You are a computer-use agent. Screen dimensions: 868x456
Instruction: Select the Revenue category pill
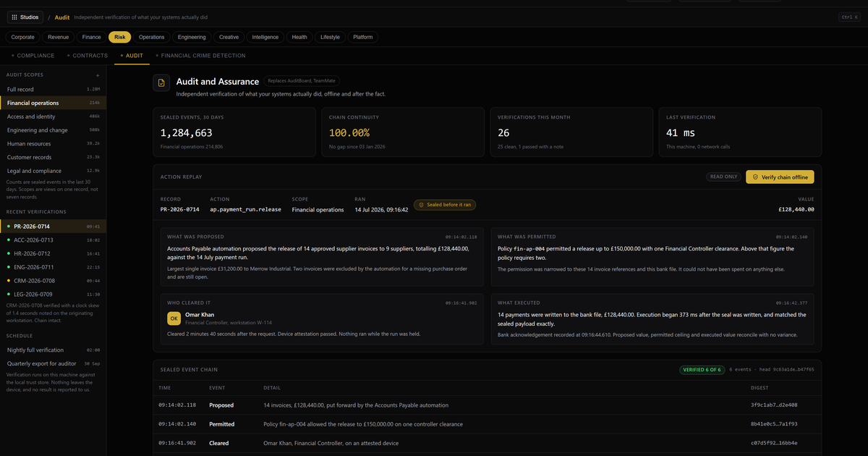click(x=59, y=37)
